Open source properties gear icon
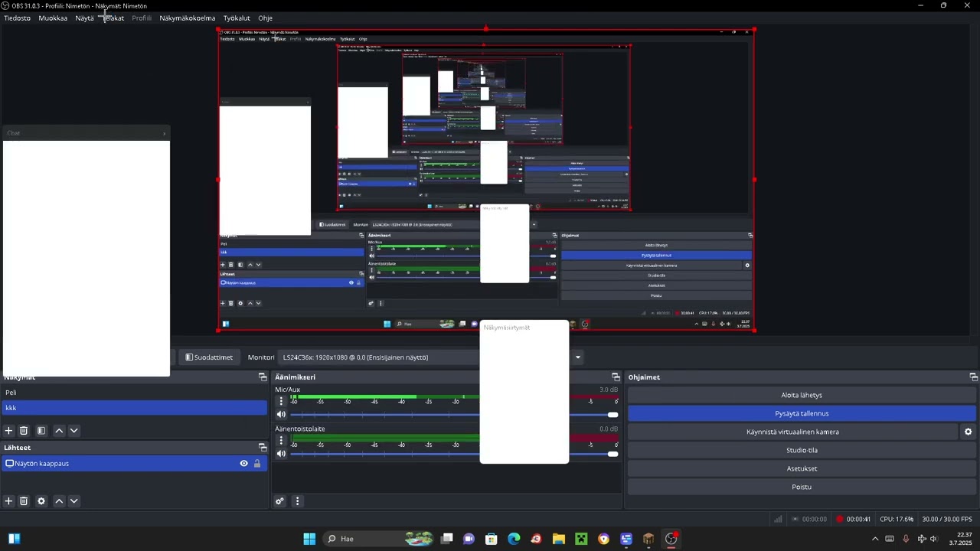This screenshot has width=980, height=551. click(41, 501)
